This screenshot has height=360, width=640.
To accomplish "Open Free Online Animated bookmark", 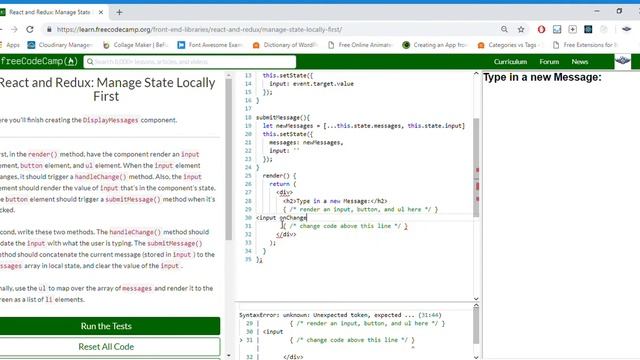I will coord(361,45).
